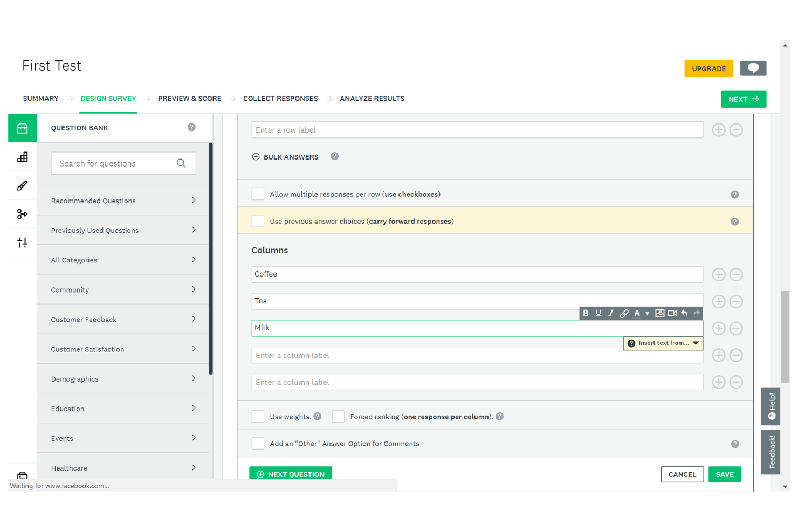Open the Insert text from dropdown
This screenshot has width=798, height=532.
pyautogui.click(x=663, y=343)
